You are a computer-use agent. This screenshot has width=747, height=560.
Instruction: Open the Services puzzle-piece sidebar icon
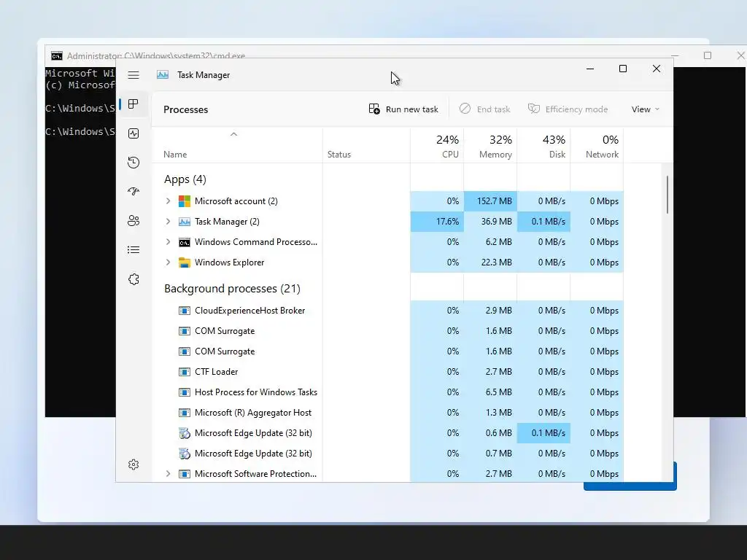[133, 279]
